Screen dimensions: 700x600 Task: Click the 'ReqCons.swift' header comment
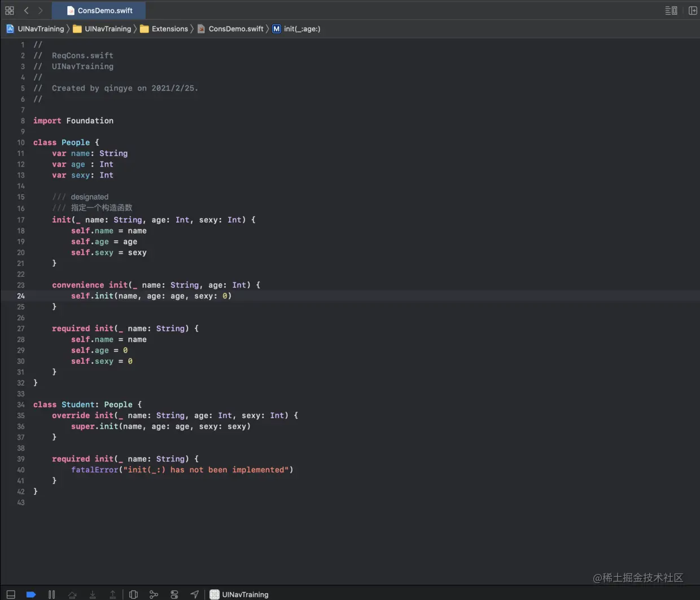[x=82, y=55]
